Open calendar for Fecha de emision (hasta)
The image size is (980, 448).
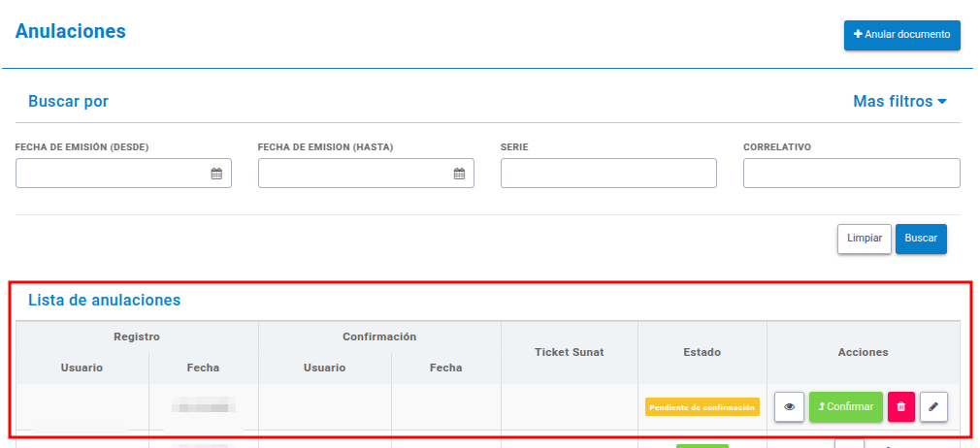(x=459, y=174)
